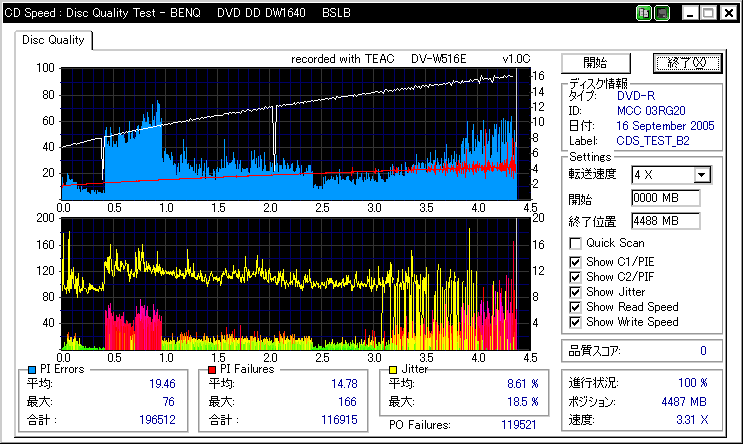Click the PI Failures maximum 166
743x444 pixels.
click(x=347, y=402)
